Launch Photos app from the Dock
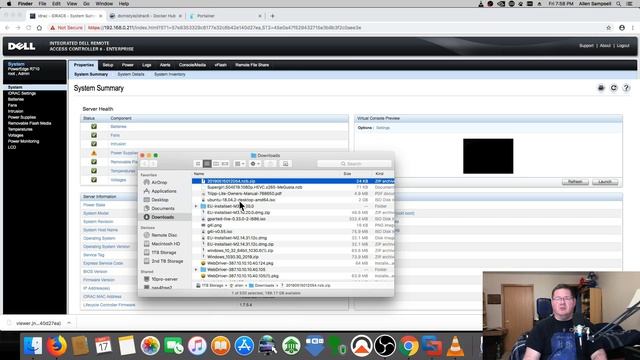Screen dimensions: 640x360 click(x=150, y=346)
